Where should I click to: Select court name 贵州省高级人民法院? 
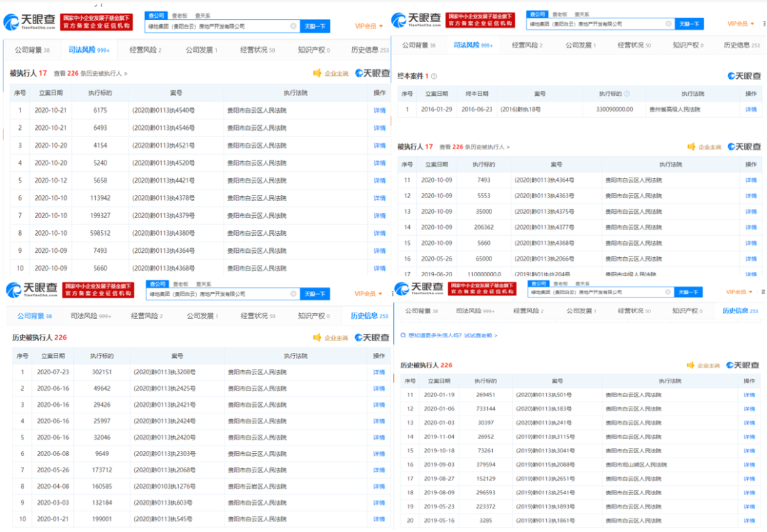(675, 109)
